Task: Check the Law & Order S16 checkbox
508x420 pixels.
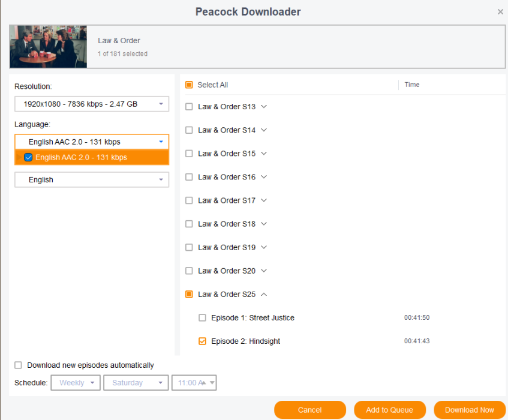Action: coord(189,177)
